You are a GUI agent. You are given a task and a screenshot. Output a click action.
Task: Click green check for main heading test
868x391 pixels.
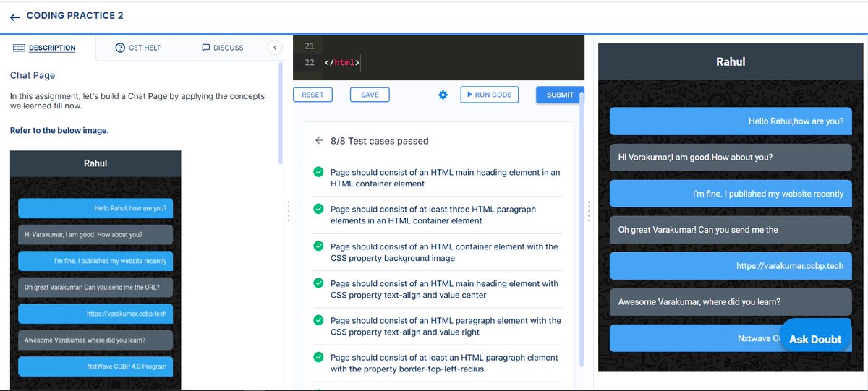pyautogui.click(x=318, y=172)
